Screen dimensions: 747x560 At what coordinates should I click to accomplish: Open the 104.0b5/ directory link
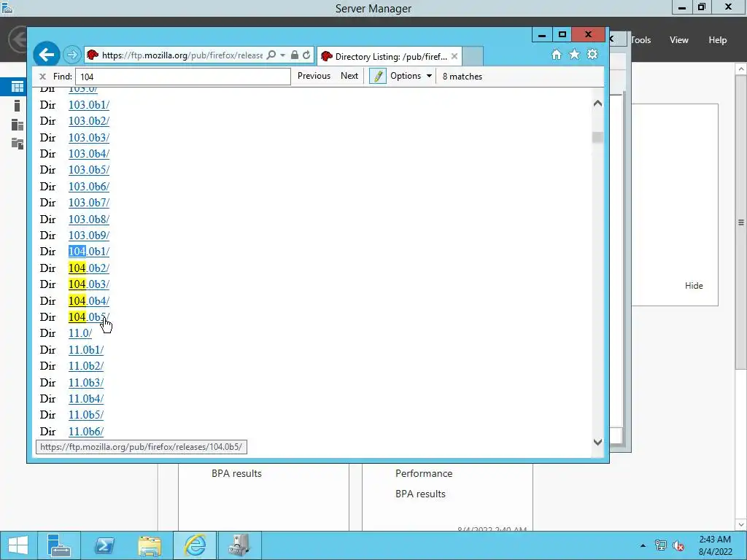coord(88,317)
